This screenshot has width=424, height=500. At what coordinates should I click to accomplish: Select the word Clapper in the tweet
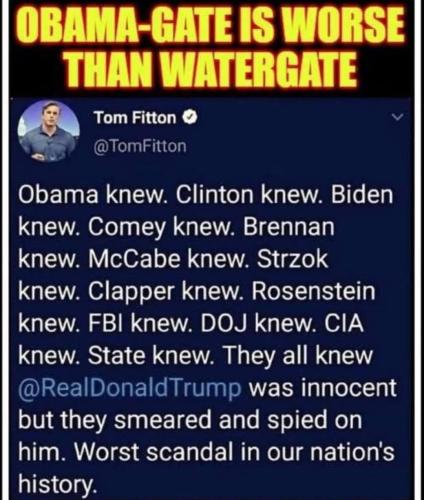point(131,293)
